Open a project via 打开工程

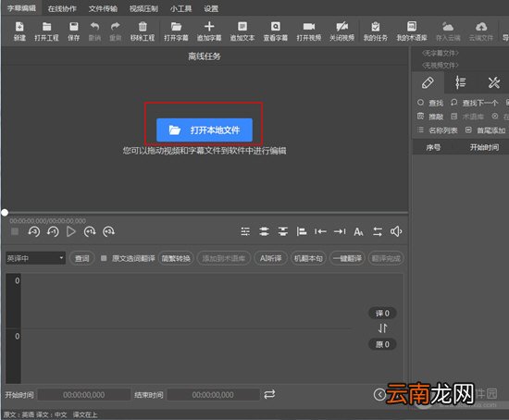pyautogui.click(x=47, y=31)
